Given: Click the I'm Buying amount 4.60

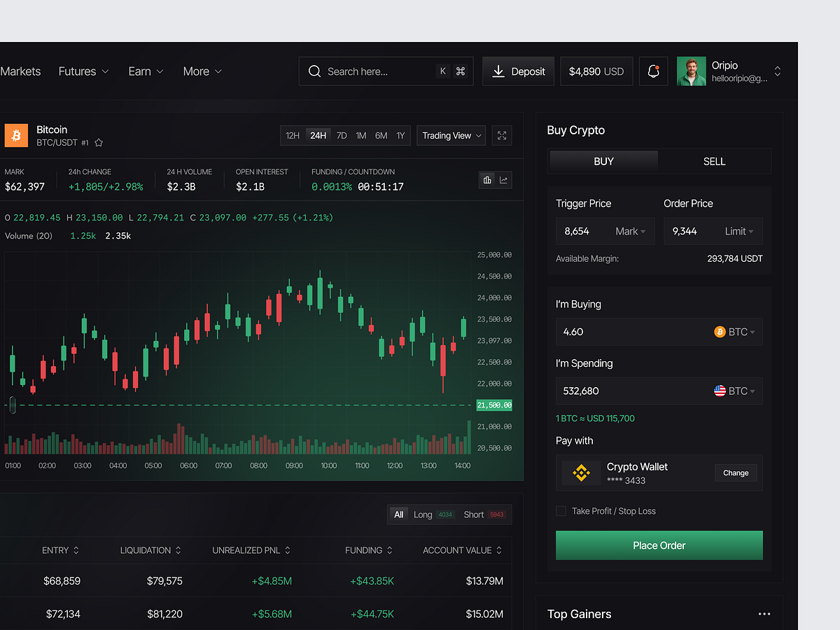Looking at the screenshot, I should (573, 332).
